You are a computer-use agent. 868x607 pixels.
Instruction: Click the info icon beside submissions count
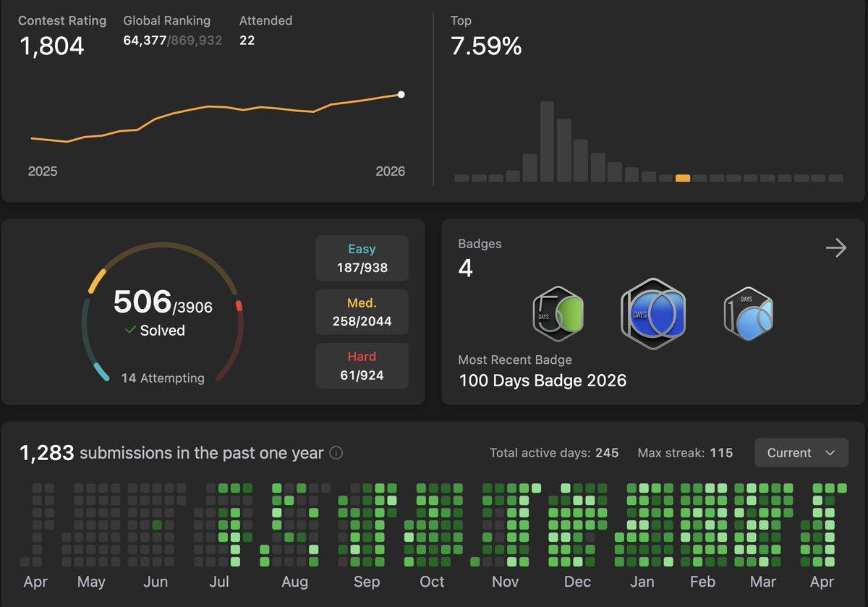coord(336,453)
